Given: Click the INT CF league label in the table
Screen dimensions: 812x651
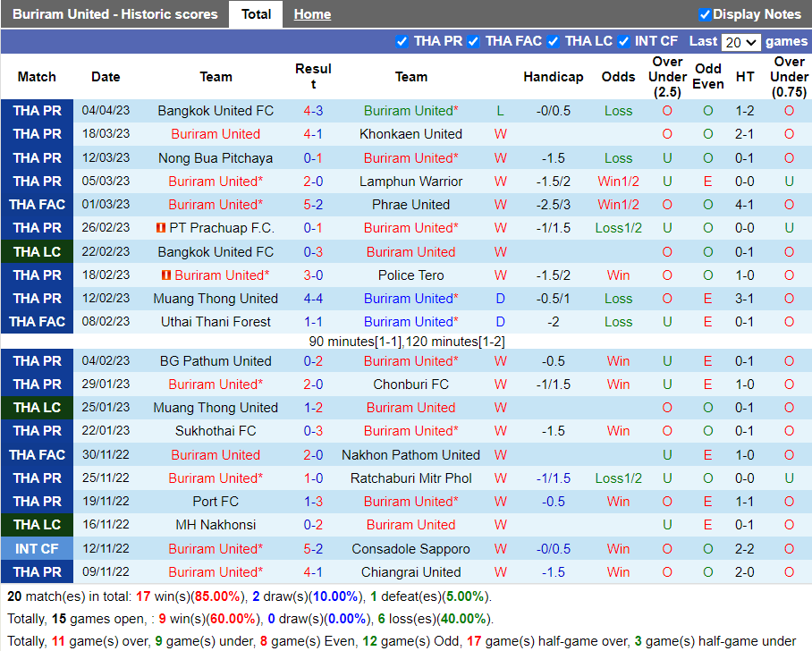Looking at the screenshot, I should [x=38, y=549].
